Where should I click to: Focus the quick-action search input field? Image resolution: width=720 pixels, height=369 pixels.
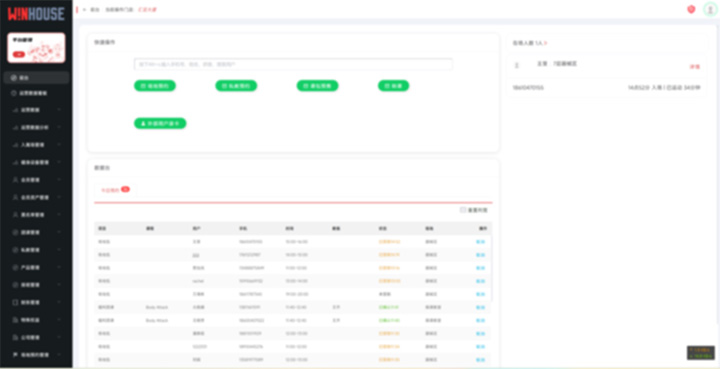[293, 64]
